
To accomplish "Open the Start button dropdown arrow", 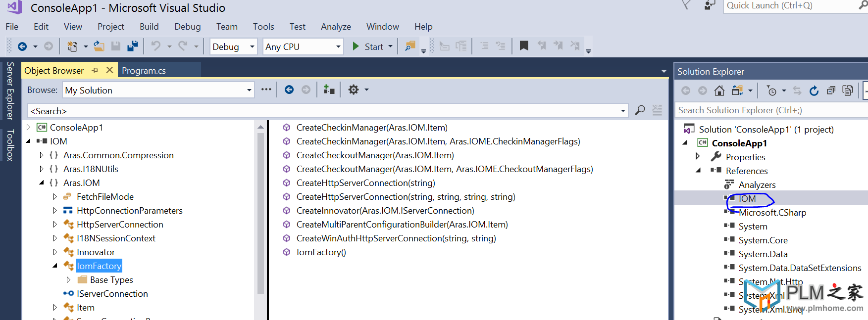I will [x=390, y=46].
